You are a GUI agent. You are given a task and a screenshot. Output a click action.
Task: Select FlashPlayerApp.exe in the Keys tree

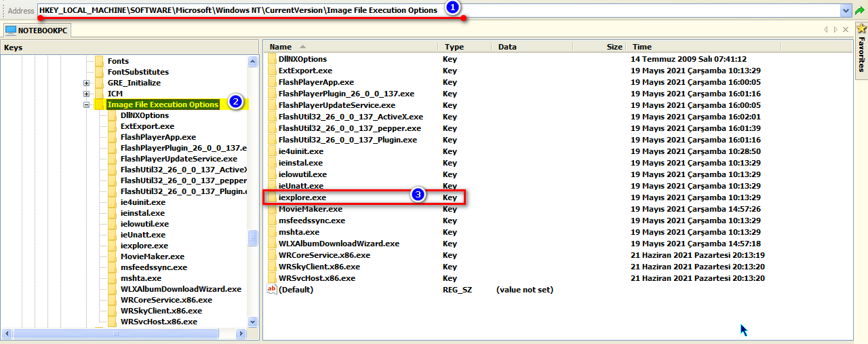(158, 137)
